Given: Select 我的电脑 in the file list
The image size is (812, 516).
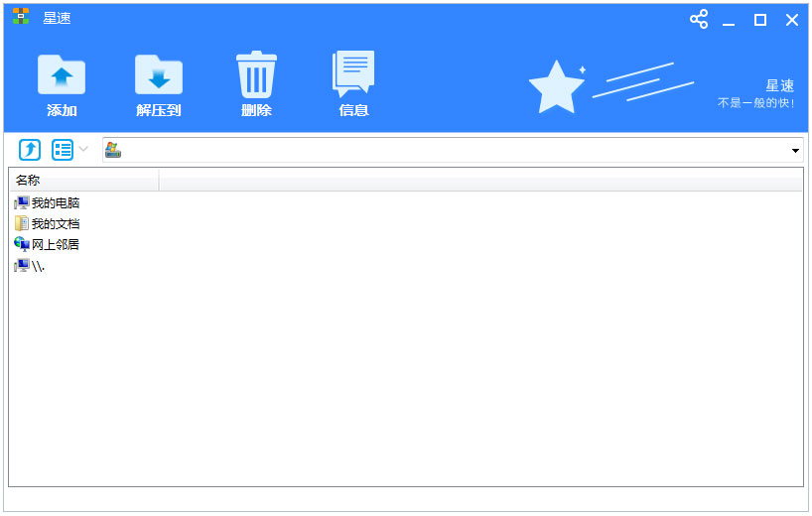Looking at the screenshot, I should point(55,202).
